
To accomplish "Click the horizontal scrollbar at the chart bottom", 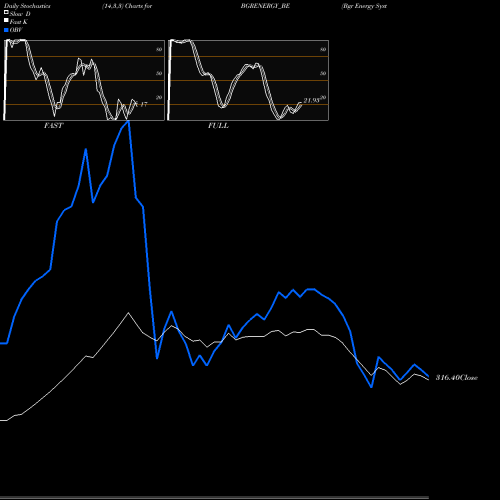I will [214, 498].
